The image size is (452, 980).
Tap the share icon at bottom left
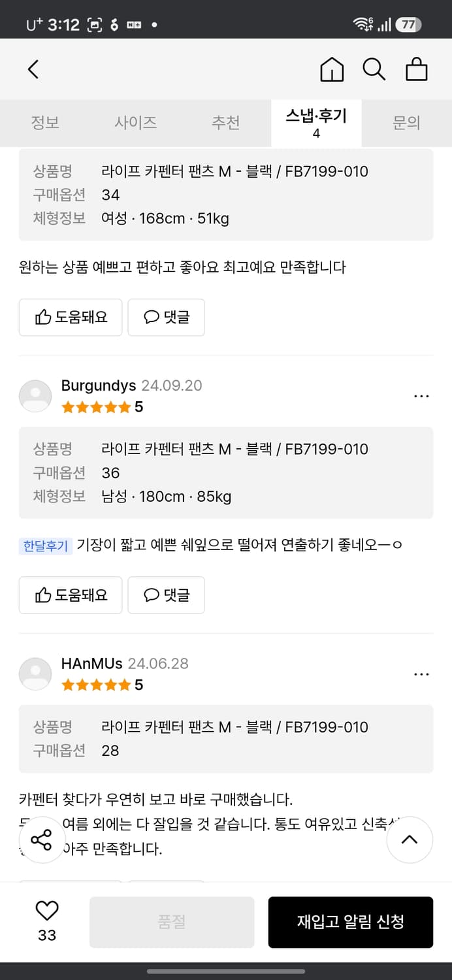tap(42, 841)
